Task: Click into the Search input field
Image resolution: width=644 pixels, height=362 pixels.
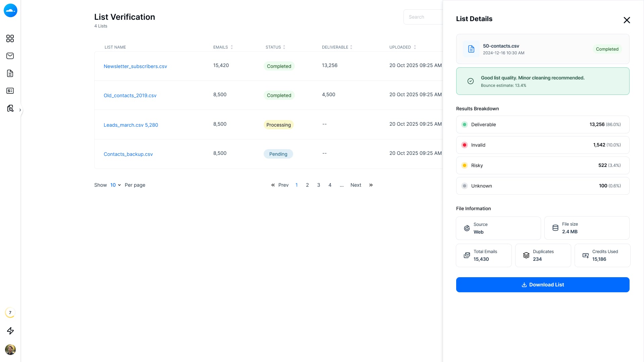Action: pos(423,17)
